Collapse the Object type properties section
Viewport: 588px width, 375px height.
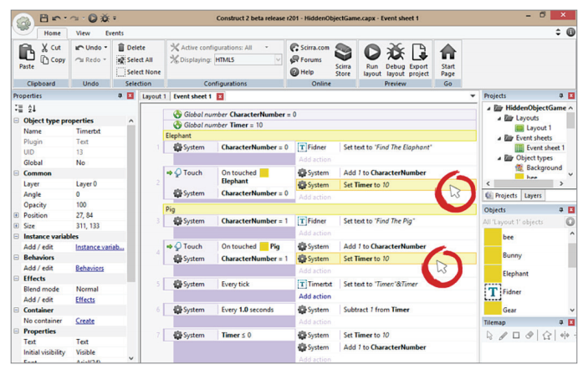pyautogui.click(x=17, y=121)
